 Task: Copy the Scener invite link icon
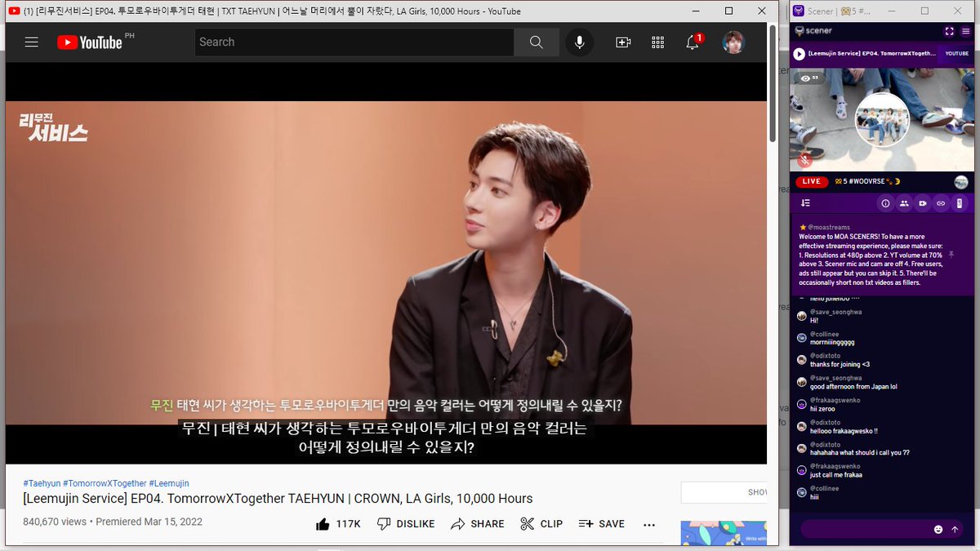point(941,203)
